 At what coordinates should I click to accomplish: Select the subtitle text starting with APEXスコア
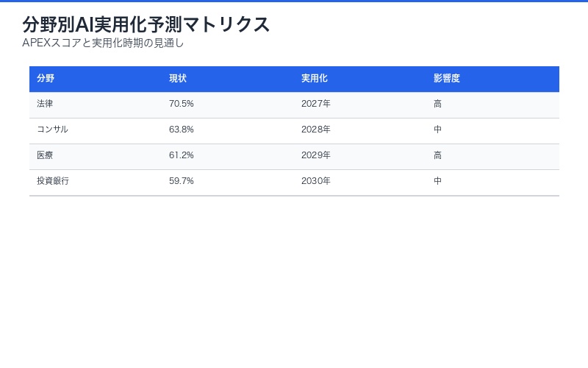pos(103,43)
